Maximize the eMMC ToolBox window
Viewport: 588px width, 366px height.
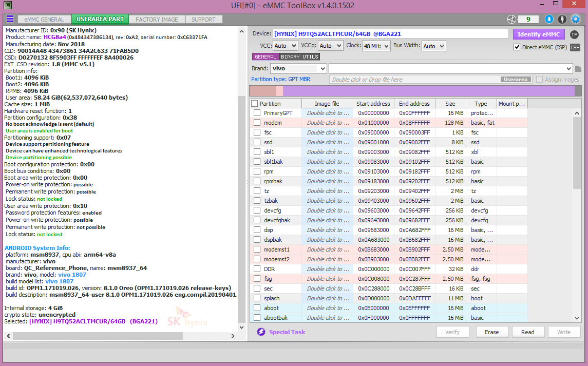coord(556,4)
